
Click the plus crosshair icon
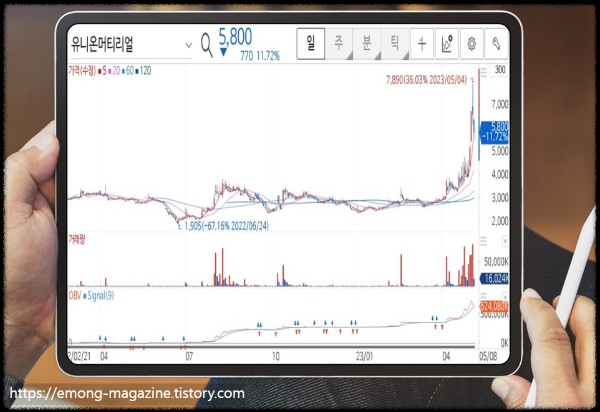pyautogui.click(x=422, y=44)
